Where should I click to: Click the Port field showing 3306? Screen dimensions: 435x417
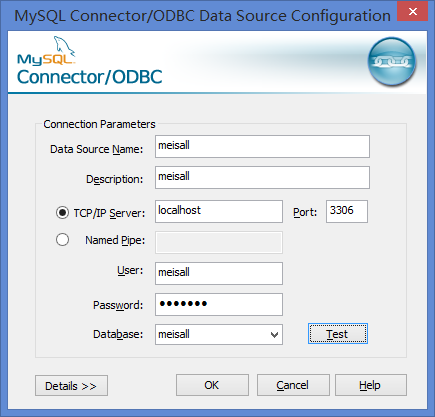point(347,211)
